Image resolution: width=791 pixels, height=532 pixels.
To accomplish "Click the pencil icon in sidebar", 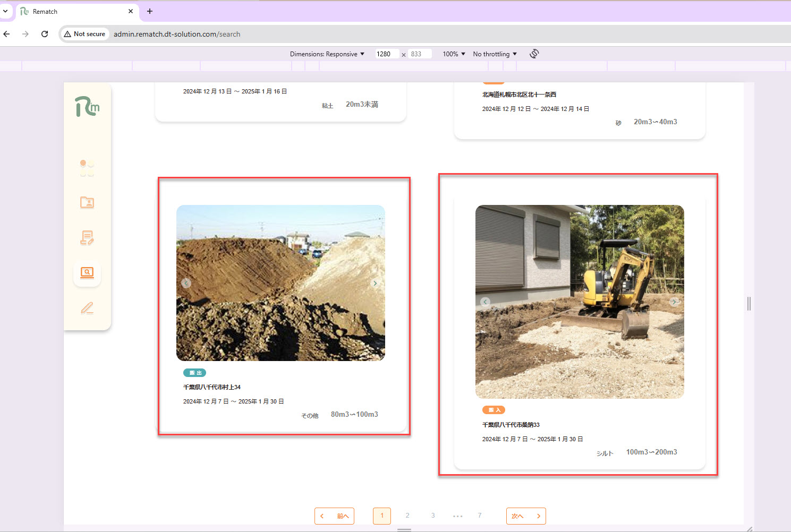I will tap(87, 308).
